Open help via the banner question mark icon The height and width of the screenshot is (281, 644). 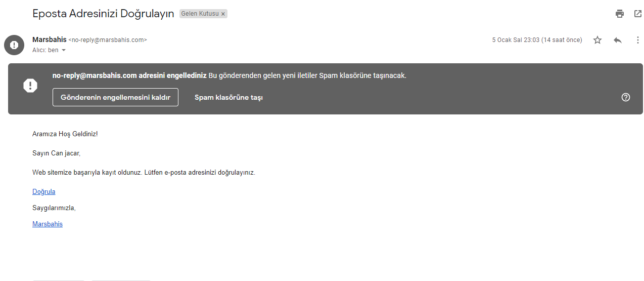pos(626,97)
